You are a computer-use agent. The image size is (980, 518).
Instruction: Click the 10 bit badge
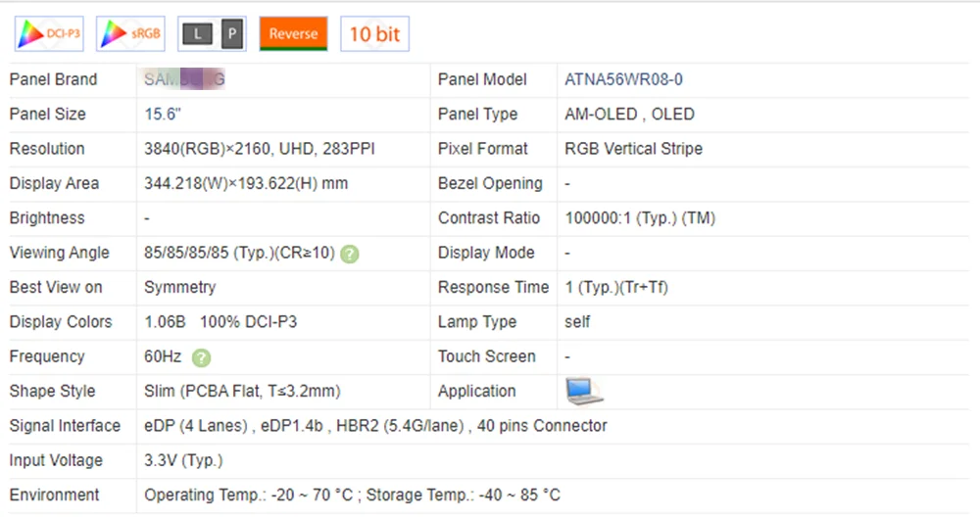click(x=373, y=34)
